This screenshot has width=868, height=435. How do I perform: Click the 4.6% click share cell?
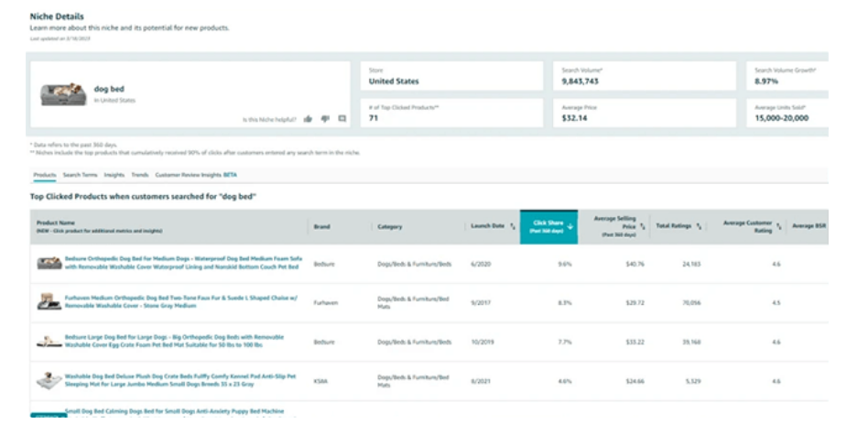click(x=565, y=381)
